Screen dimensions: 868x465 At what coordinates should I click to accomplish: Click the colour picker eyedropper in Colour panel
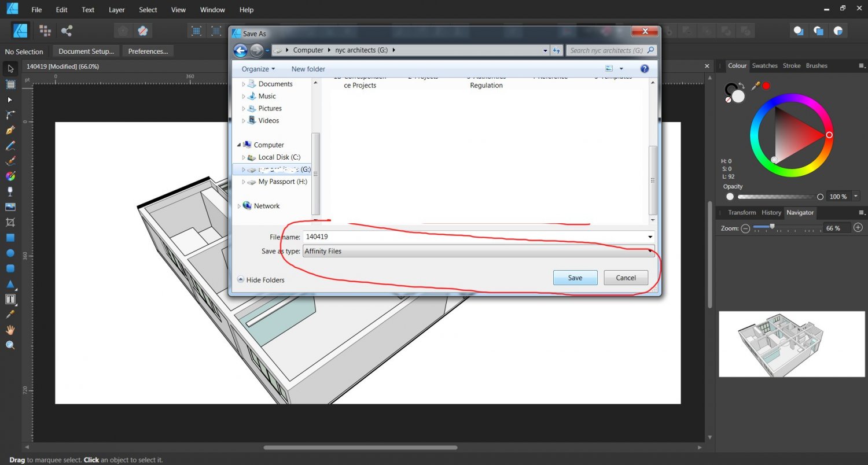tap(756, 86)
